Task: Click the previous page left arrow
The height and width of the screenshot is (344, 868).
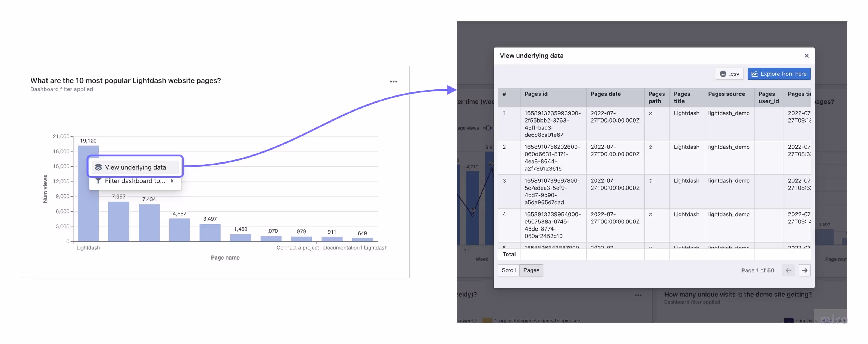Action: pyautogui.click(x=788, y=270)
